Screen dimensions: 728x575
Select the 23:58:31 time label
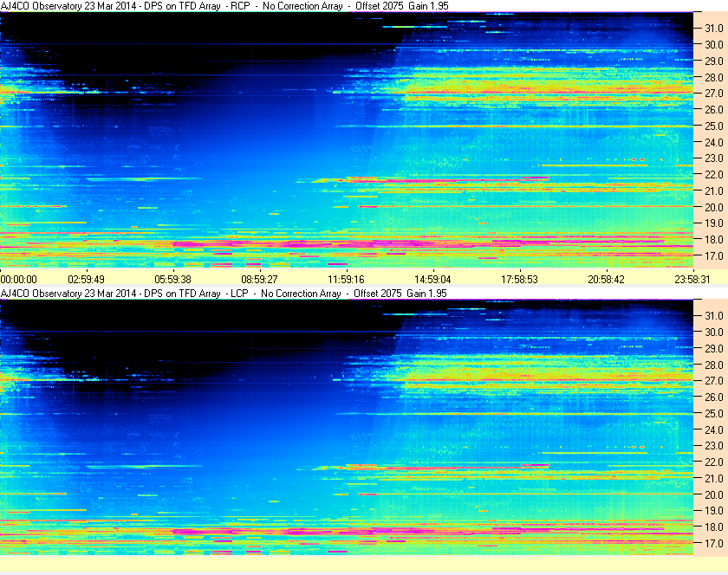692,280
